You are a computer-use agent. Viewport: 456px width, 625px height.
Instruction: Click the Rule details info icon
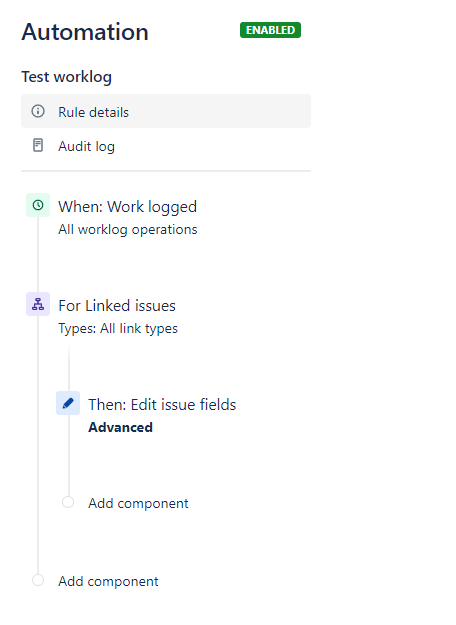38,111
